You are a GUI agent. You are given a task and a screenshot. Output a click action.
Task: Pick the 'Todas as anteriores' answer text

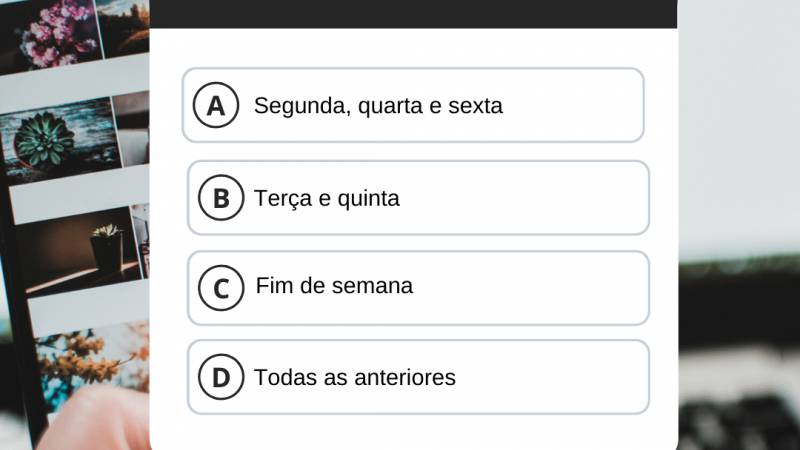tap(355, 378)
